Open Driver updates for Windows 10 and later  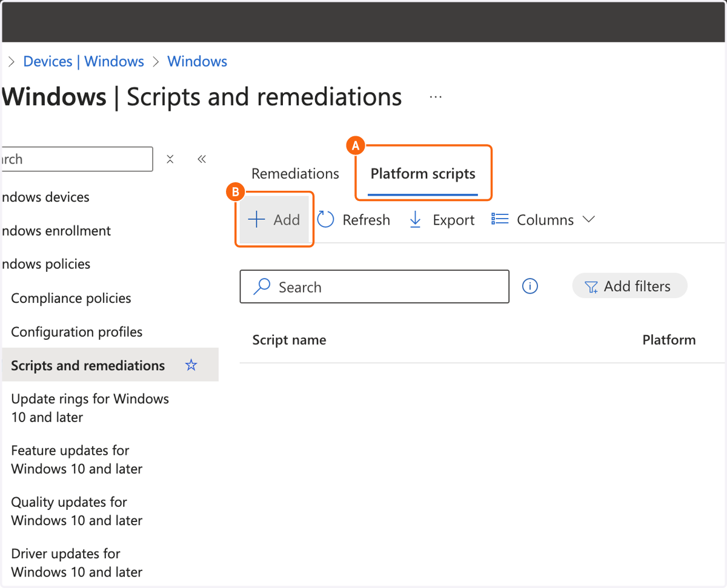pyautogui.click(x=77, y=563)
